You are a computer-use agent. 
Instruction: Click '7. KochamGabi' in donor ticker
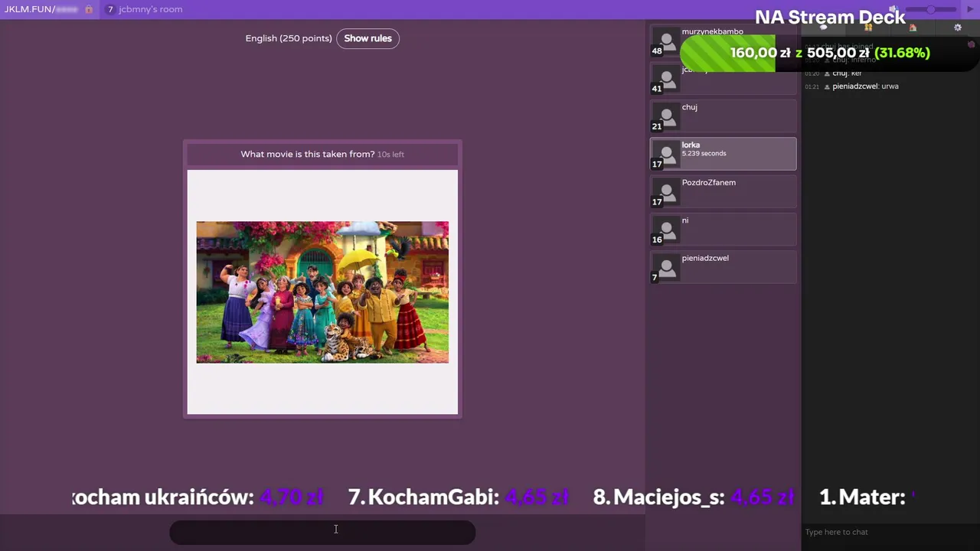point(423,497)
